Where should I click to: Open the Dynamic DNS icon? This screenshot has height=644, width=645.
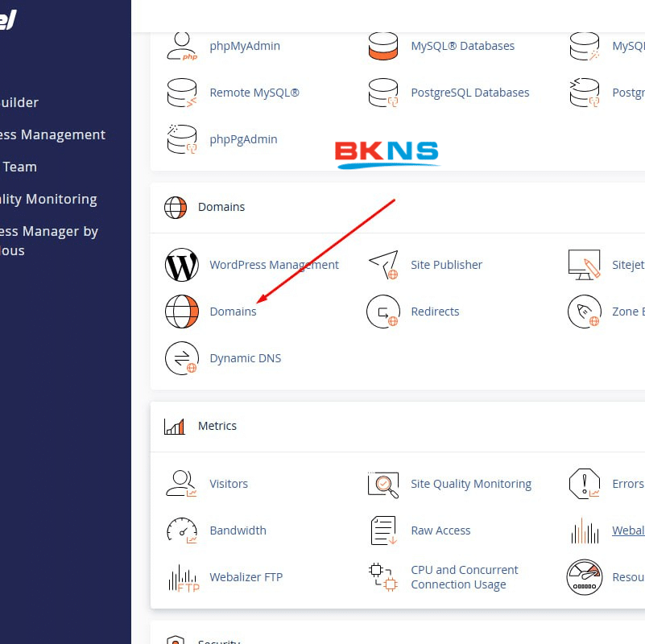(x=182, y=358)
